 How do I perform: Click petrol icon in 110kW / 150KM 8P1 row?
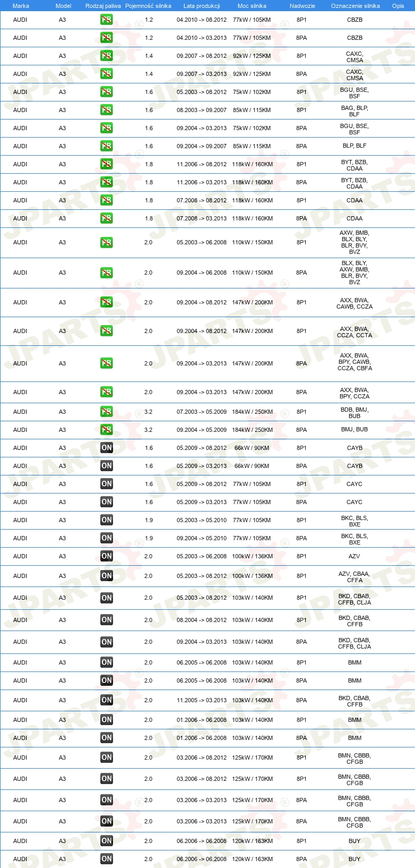click(106, 242)
